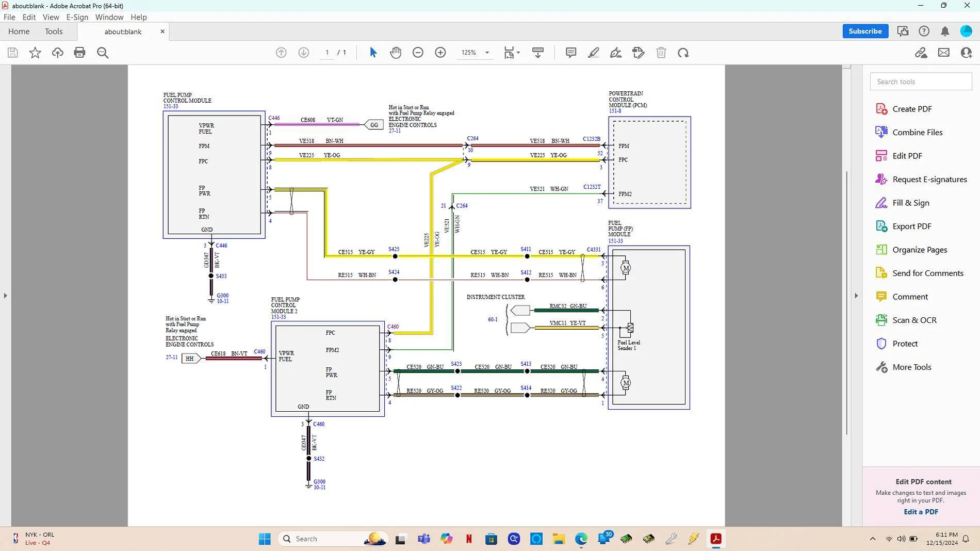Open the Help menu
The height and width of the screenshot is (551, 980).
(139, 17)
